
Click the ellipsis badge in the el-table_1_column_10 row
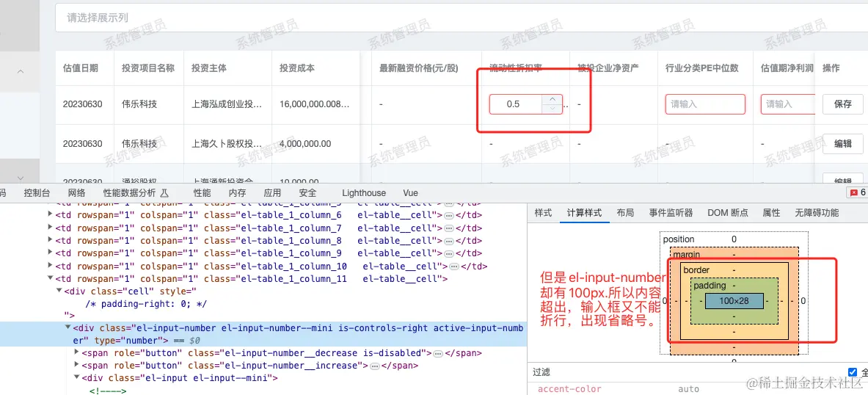coord(454,267)
